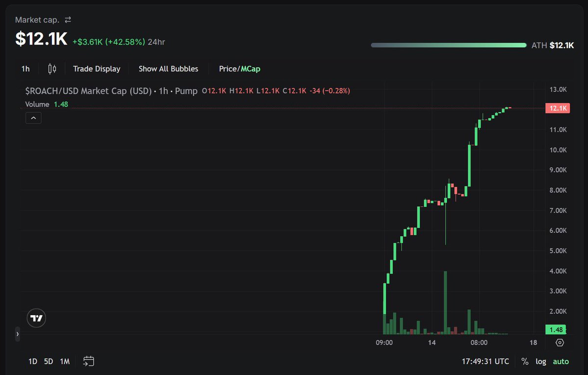
Task: Click the tallest volume bar
Action: [445, 302]
